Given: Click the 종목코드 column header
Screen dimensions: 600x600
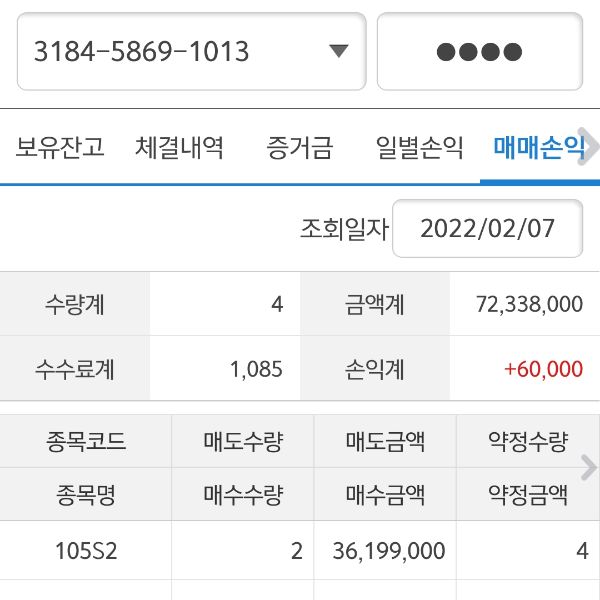Looking at the screenshot, I should click(86, 441).
